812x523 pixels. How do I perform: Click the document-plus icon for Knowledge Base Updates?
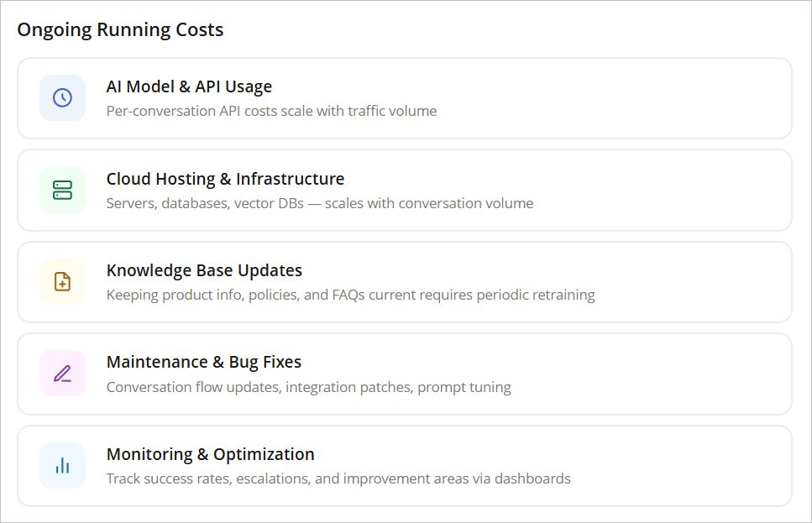point(62,282)
